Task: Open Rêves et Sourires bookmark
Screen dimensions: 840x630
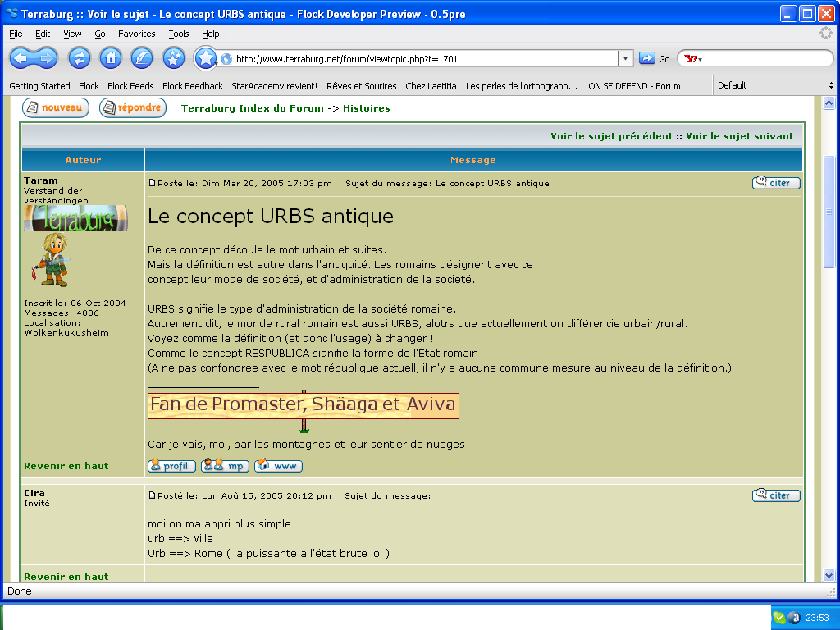Action: pos(362,86)
